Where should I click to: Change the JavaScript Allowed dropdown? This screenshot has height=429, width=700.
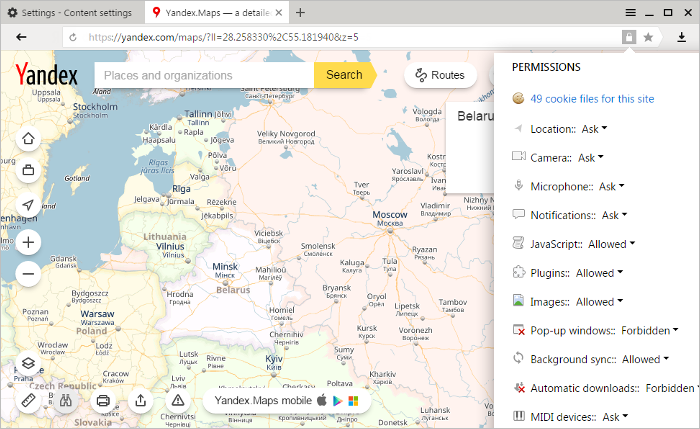tap(611, 244)
